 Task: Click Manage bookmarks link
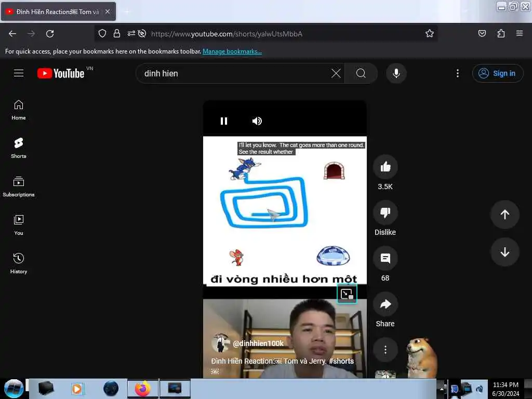[232, 51]
